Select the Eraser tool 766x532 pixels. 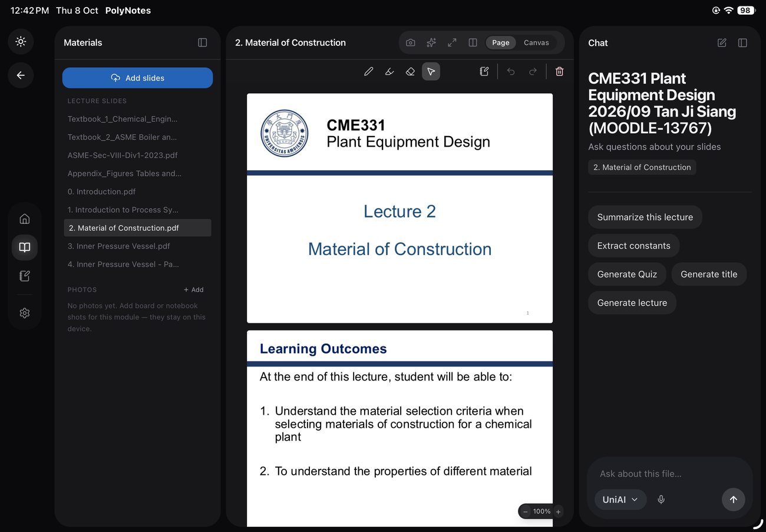(x=410, y=71)
